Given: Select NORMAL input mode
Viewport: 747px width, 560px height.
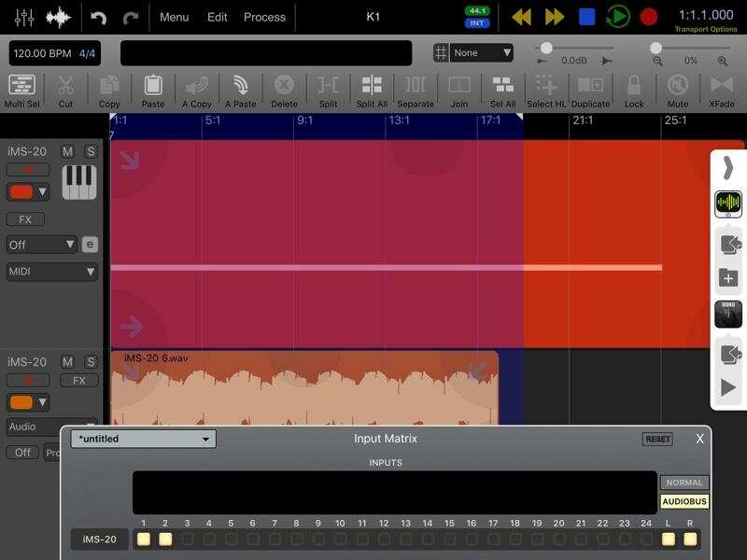Looking at the screenshot, I should pos(684,483).
